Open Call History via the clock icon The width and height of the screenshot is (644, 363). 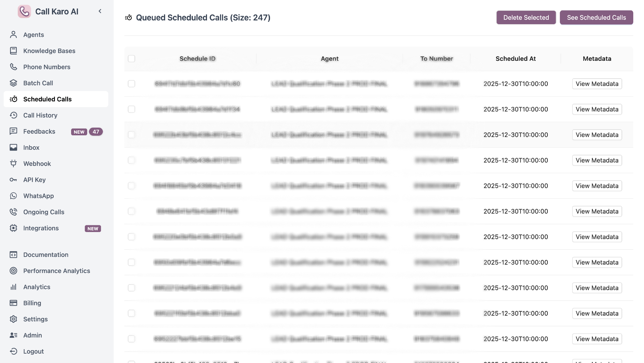[13, 115]
